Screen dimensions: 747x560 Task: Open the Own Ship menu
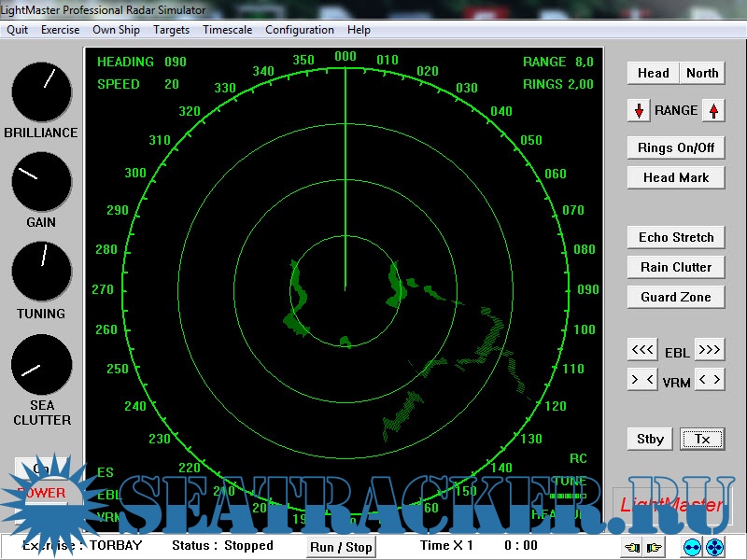[116, 30]
